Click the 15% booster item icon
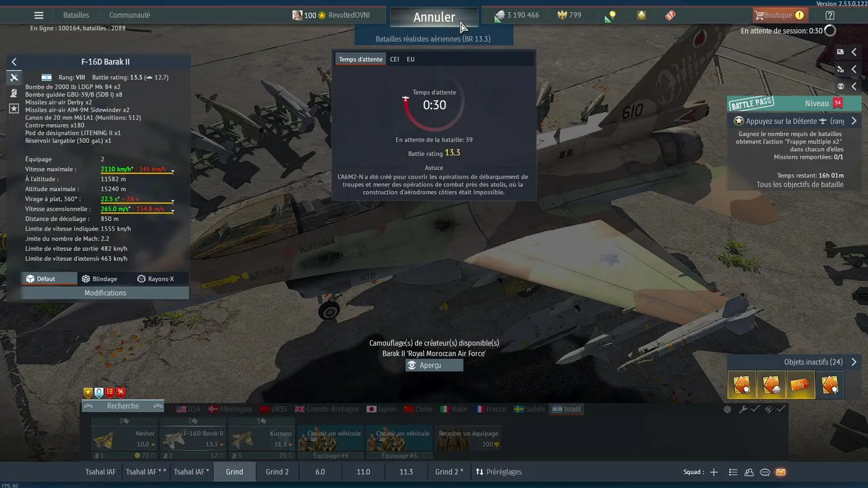 [x=830, y=384]
